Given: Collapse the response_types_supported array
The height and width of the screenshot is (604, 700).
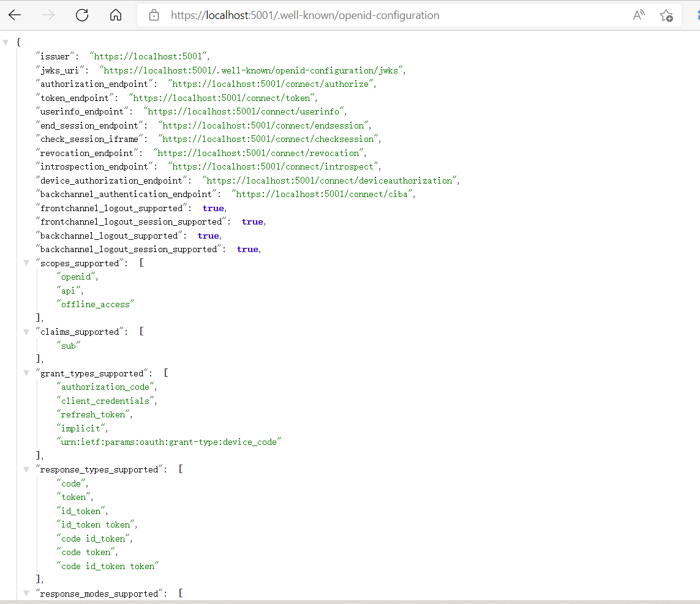Looking at the screenshot, I should coord(26,469).
